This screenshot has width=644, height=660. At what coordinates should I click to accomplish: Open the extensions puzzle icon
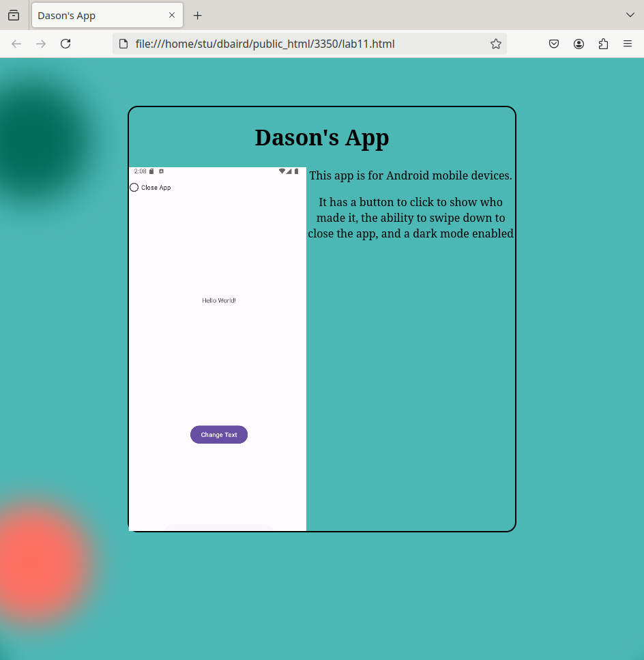pos(603,44)
